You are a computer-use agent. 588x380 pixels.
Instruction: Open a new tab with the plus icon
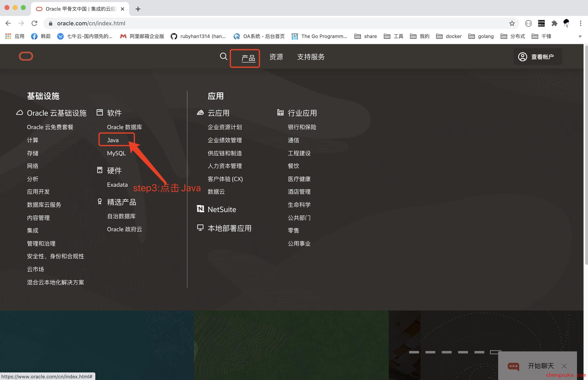click(x=138, y=9)
